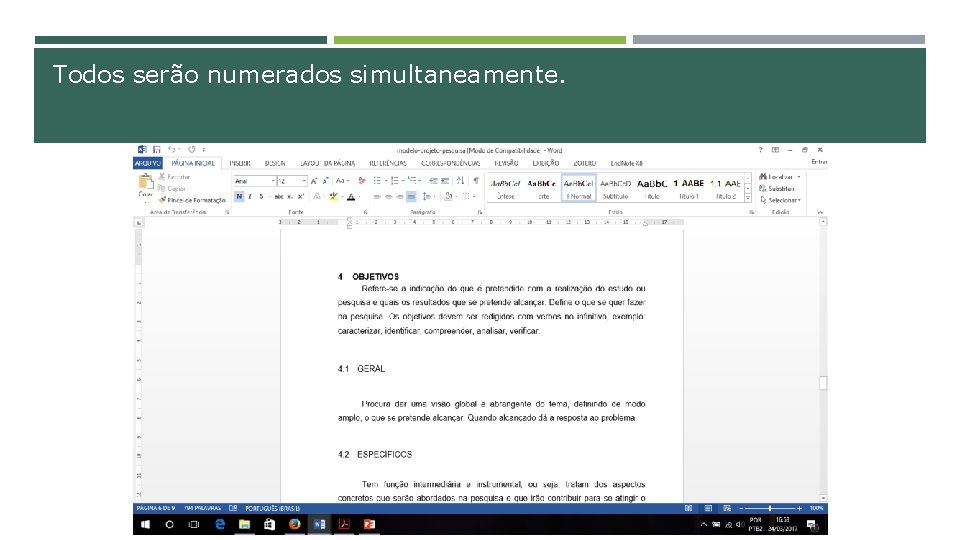This screenshot has width=960, height=540.
Task: Toggle subscript formatting
Action: coord(290,197)
